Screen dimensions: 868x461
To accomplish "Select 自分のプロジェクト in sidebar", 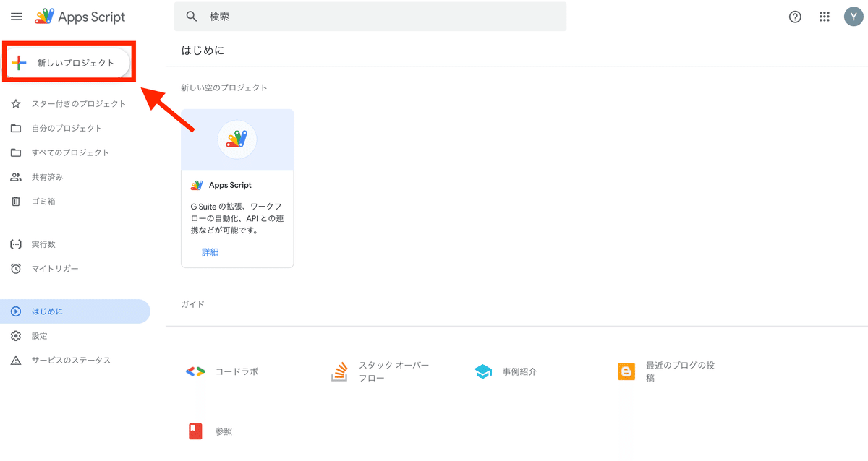I will click(67, 129).
